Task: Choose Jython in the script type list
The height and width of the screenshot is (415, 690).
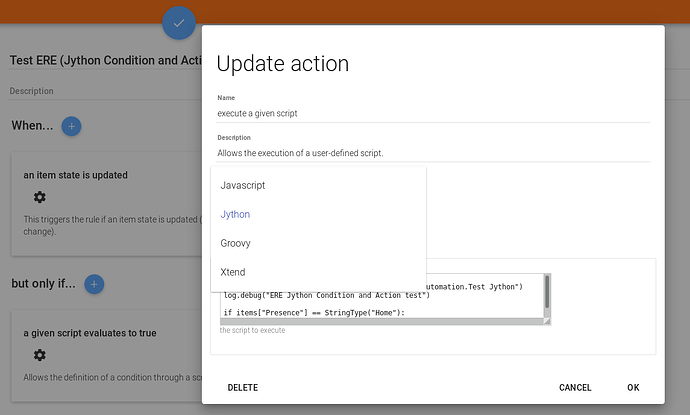Action: tap(236, 214)
